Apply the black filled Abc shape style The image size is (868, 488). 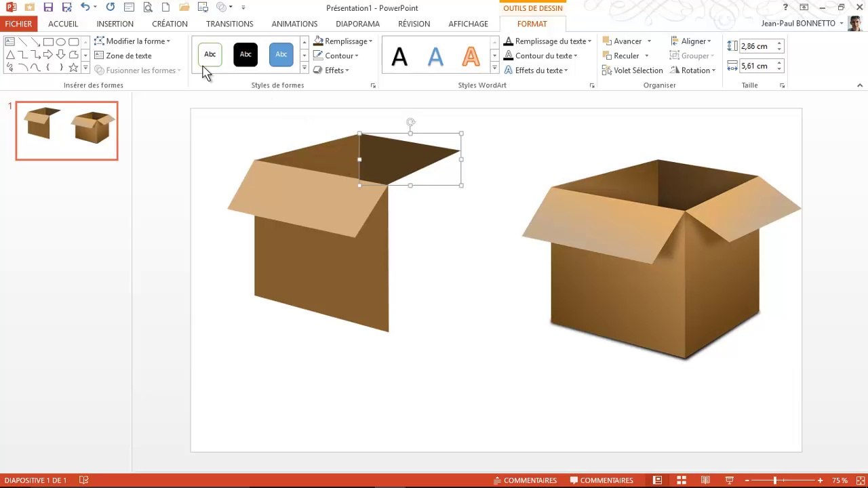click(245, 54)
